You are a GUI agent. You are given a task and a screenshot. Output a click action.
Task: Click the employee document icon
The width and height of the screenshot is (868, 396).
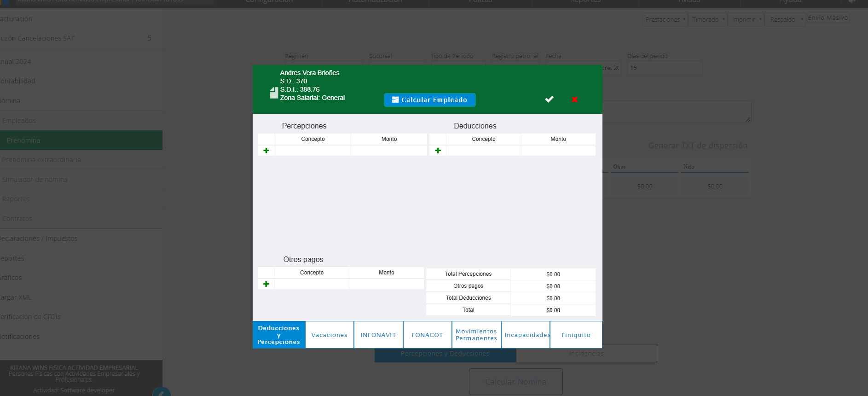[x=274, y=93]
